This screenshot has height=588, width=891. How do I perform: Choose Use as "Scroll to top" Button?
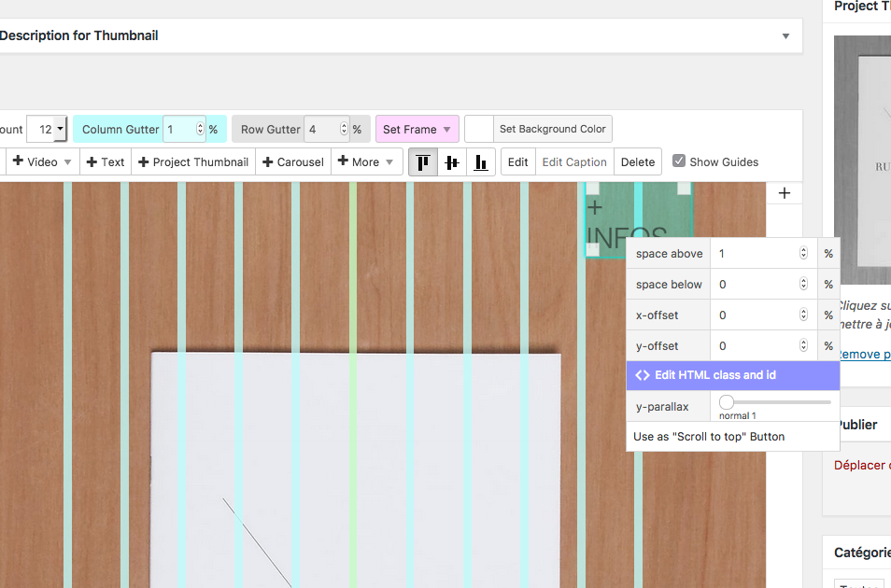pyautogui.click(x=709, y=436)
